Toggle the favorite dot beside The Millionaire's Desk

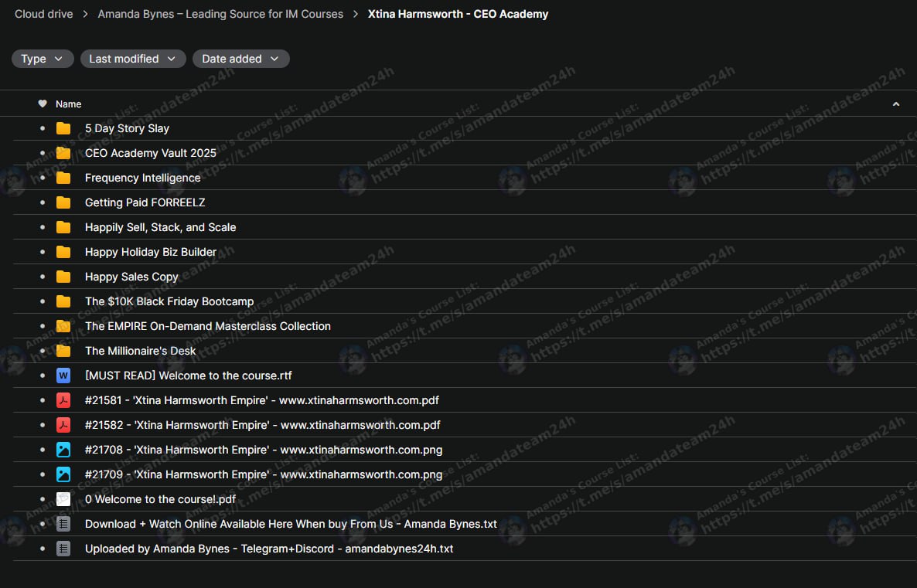(x=43, y=351)
